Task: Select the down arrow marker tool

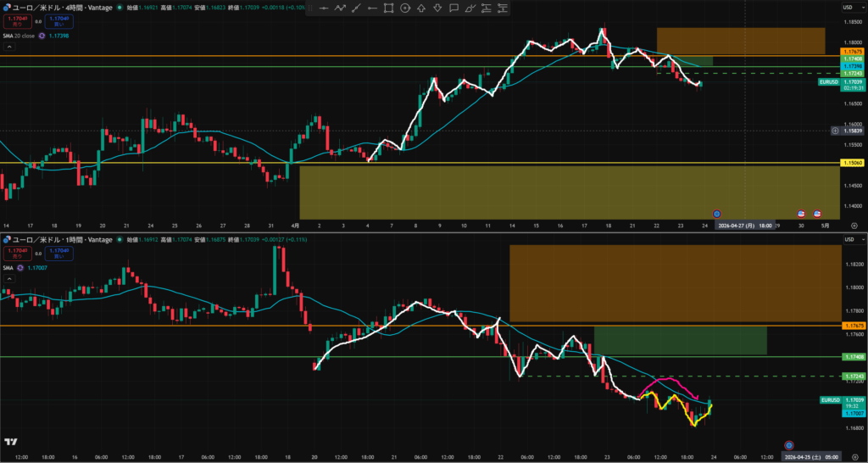Action: pos(437,8)
